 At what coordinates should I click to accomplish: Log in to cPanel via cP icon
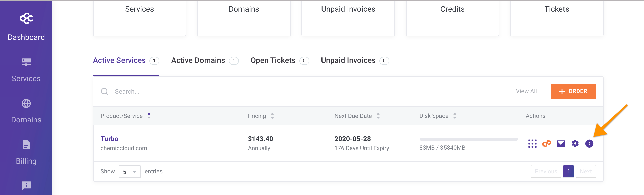[x=546, y=144]
